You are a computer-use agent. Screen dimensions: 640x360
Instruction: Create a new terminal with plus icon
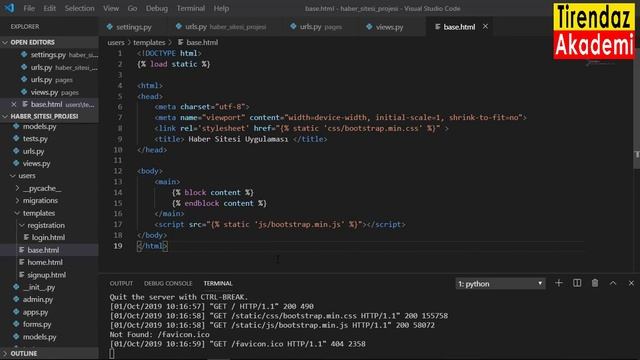pos(559,283)
